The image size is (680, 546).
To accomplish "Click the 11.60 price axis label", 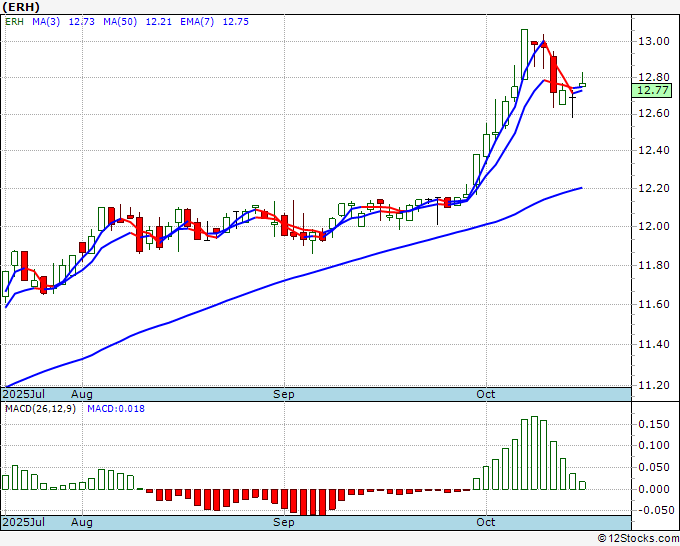I will pos(654,304).
